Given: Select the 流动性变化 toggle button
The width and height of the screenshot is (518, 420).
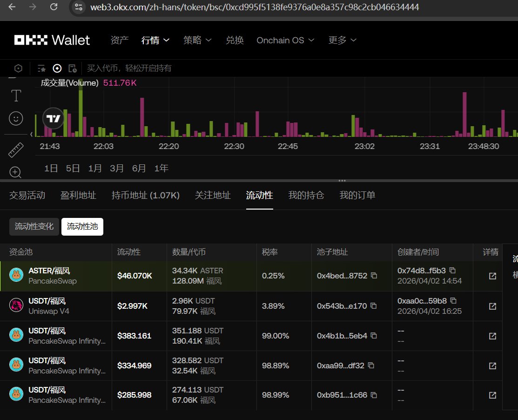Looking at the screenshot, I should 34,226.
